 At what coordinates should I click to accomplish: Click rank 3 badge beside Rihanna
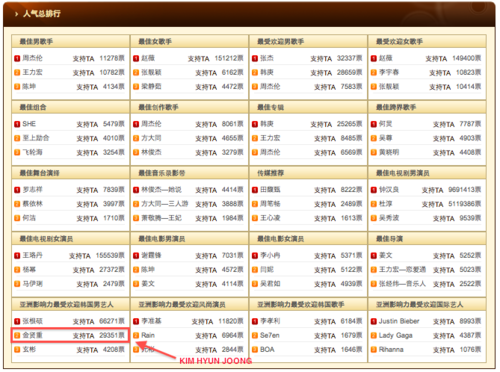pos(374,350)
